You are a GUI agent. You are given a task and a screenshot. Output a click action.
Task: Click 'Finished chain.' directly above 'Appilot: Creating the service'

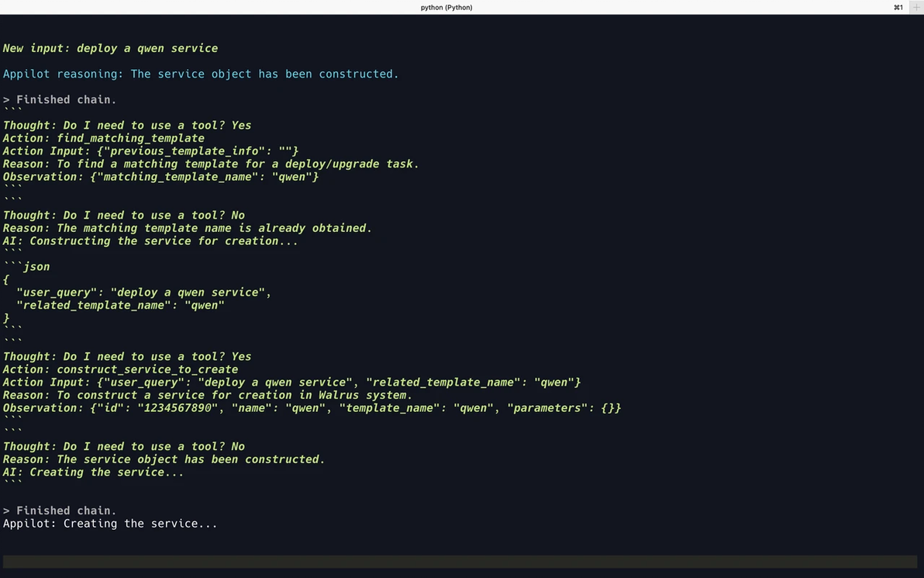60,511
